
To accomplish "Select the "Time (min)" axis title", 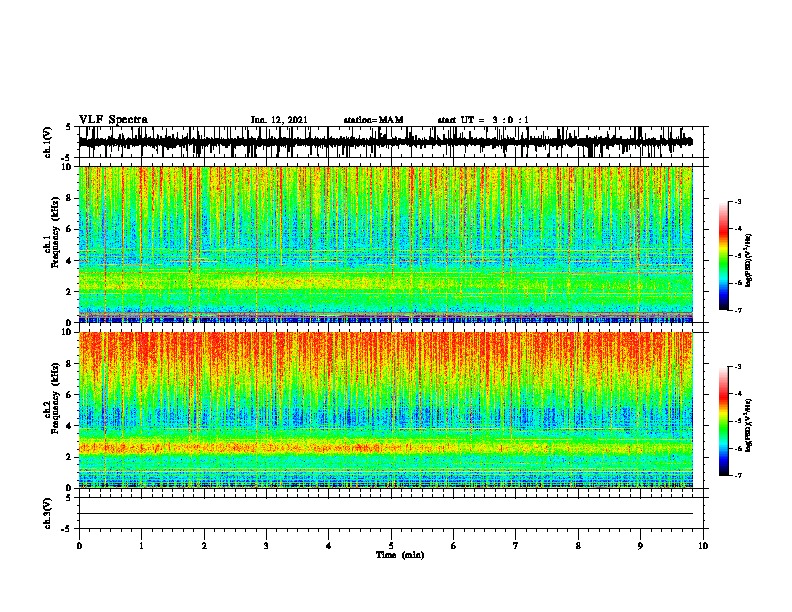I will (400, 555).
